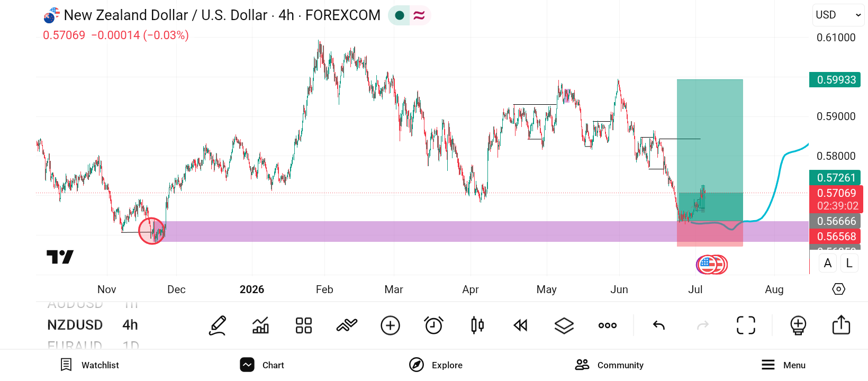The image size is (868, 381).
Task: Toggle auto scale A button
Action: [828, 263]
